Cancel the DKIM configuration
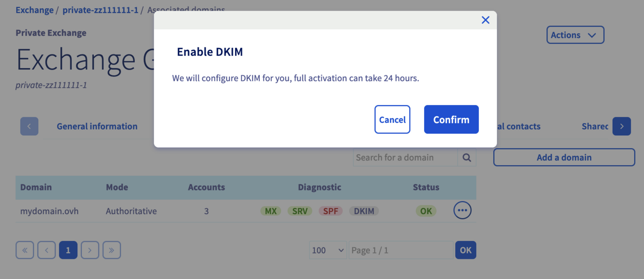Image resolution: width=644 pixels, height=279 pixels. coord(392,120)
